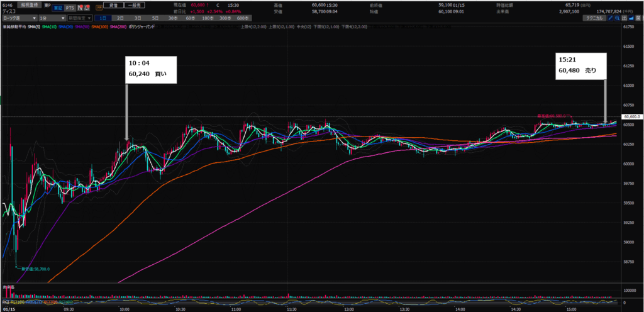The height and width of the screenshot is (312, 644).
Task: Click the 銘柄登録 button
Action: point(28,4)
